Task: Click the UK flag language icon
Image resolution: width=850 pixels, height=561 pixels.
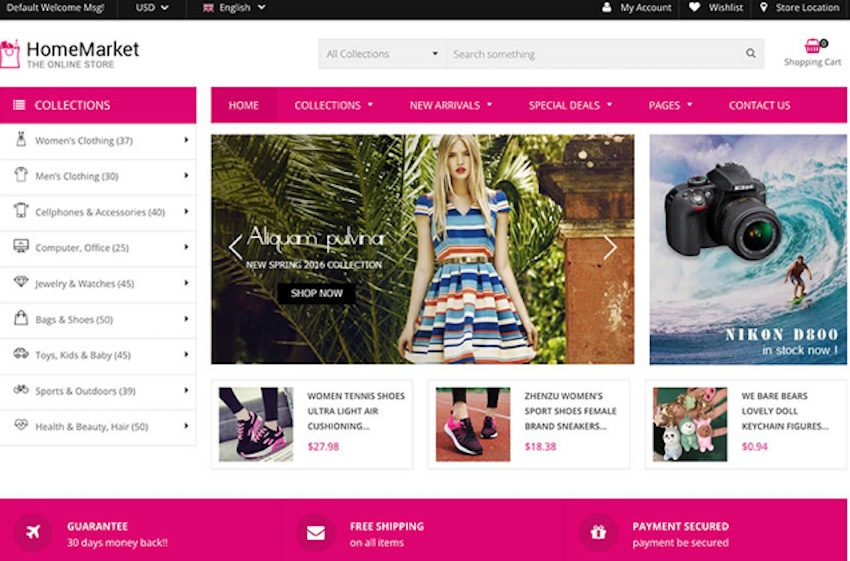Action: click(208, 8)
